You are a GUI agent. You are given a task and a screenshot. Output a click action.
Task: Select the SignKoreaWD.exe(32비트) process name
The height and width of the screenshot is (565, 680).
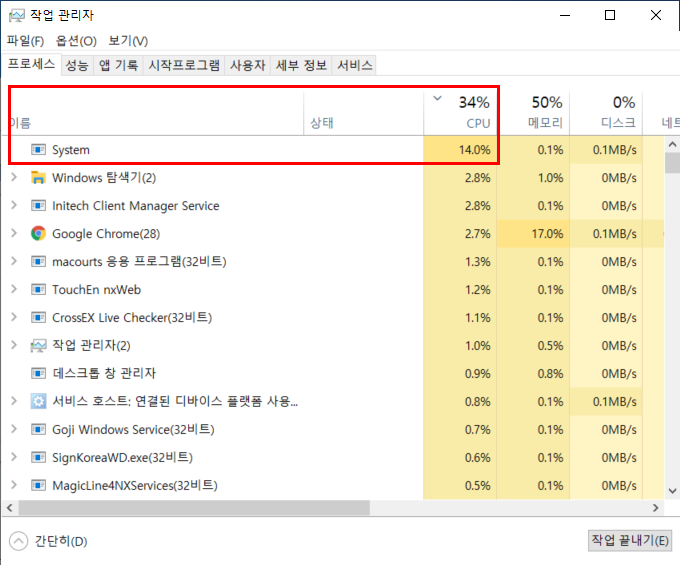point(122,457)
